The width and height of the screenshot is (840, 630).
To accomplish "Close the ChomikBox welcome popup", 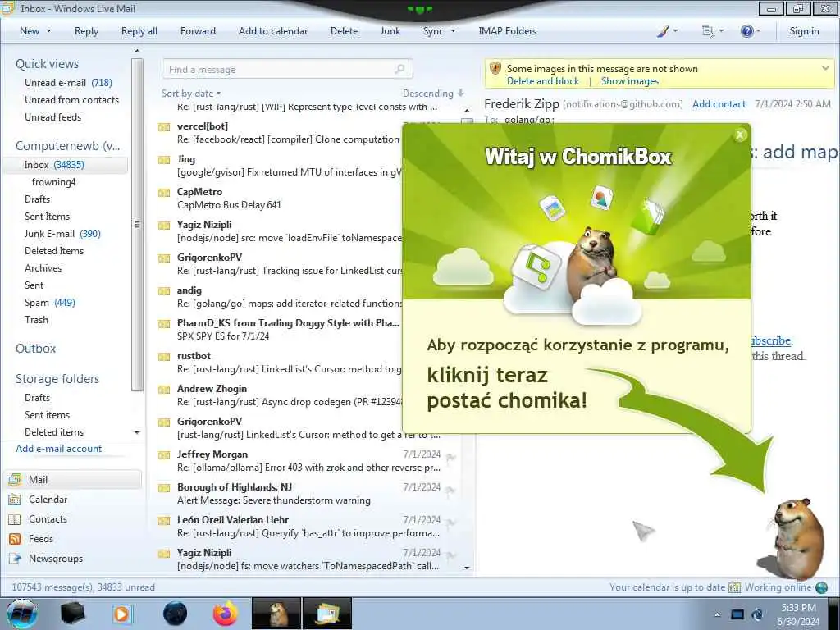I will pyautogui.click(x=740, y=135).
